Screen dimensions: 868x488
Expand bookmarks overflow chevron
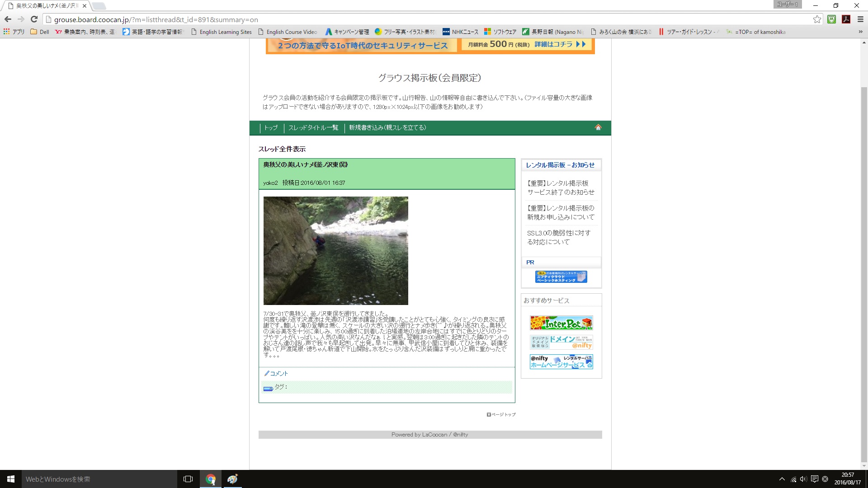click(x=860, y=32)
